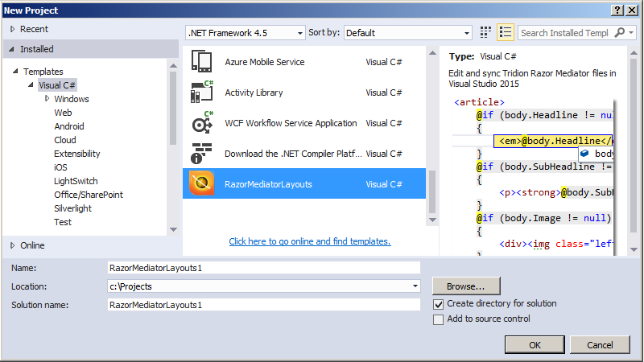Open the search options dropdown arrow
The height and width of the screenshot is (362, 644).
click(631, 32)
